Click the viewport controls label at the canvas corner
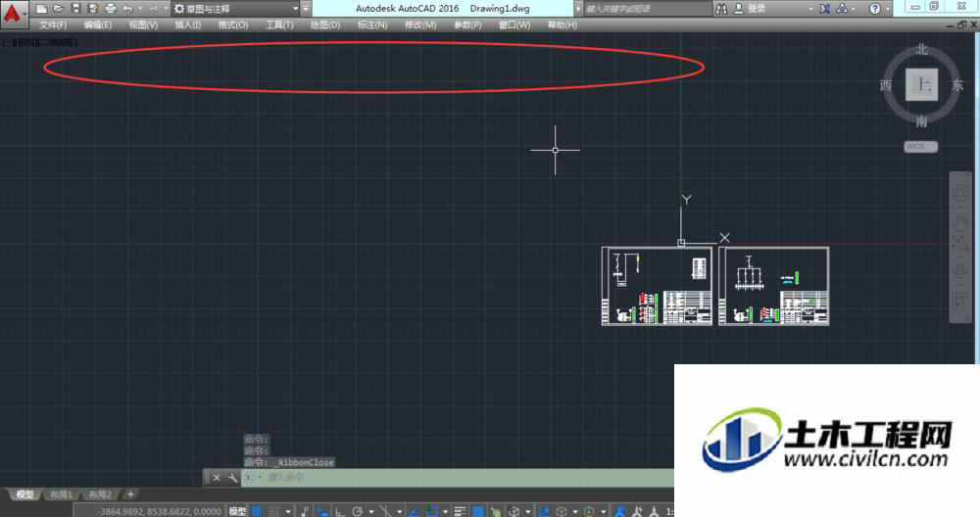980x517 pixels. click(40, 42)
